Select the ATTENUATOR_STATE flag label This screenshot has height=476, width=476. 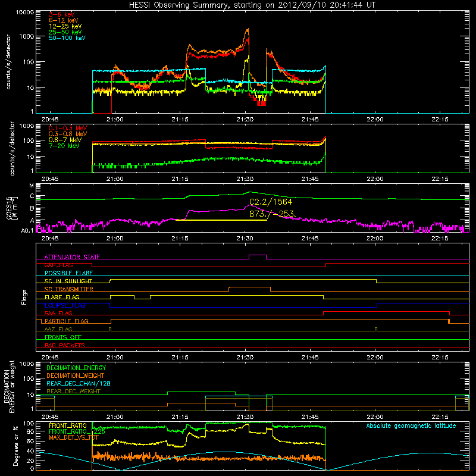click(x=72, y=257)
